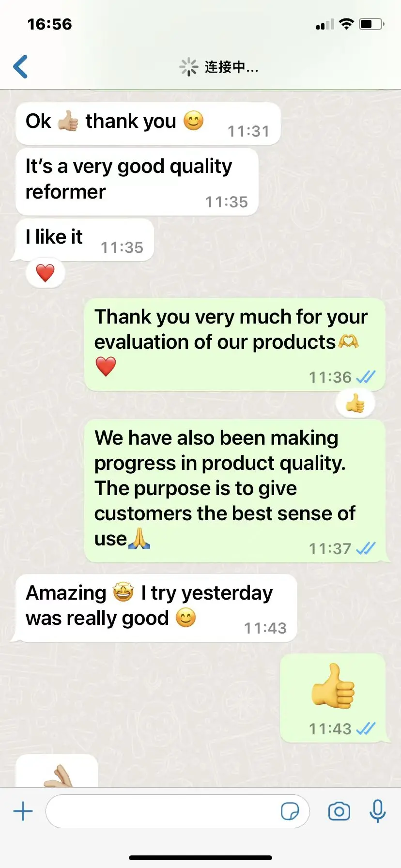The width and height of the screenshot is (401, 868).
Task: Tap the connecting status title
Action: (231, 67)
